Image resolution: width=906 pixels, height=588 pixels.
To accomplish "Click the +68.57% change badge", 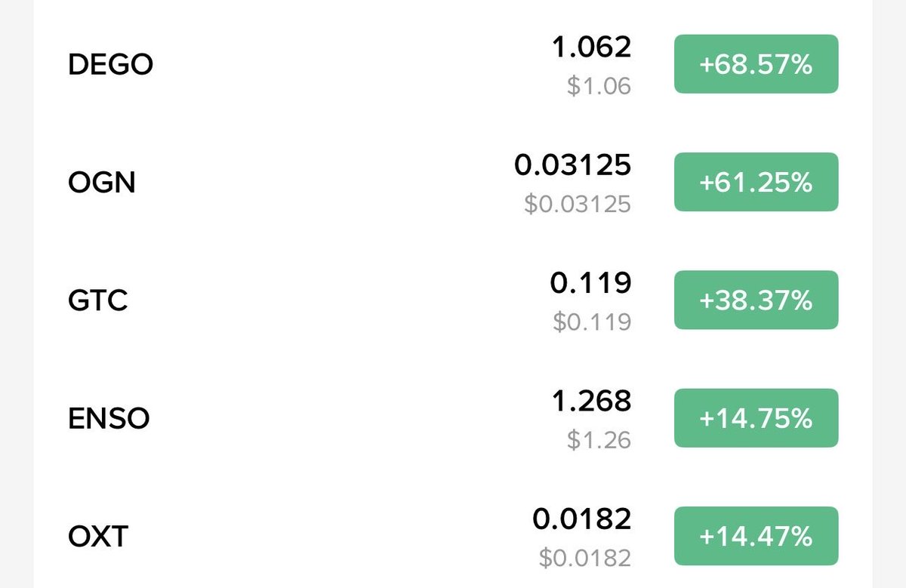I will [756, 65].
